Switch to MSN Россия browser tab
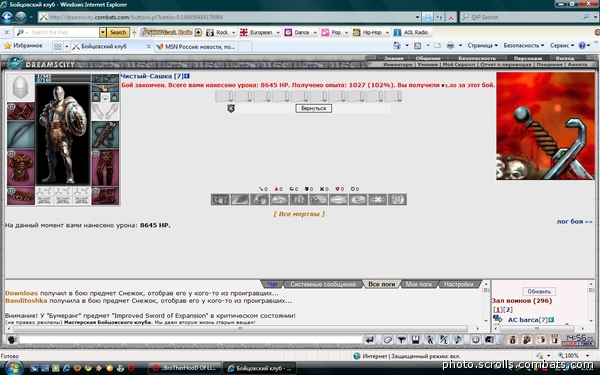The width and height of the screenshot is (600, 375). pyautogui.click(x=197, y=47)
